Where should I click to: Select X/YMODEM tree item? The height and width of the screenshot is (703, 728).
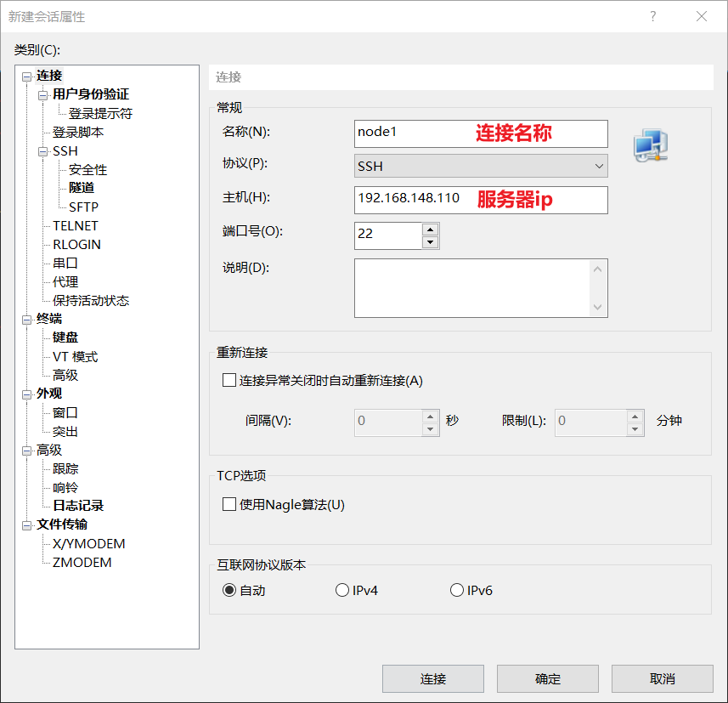tap(88, 544)
